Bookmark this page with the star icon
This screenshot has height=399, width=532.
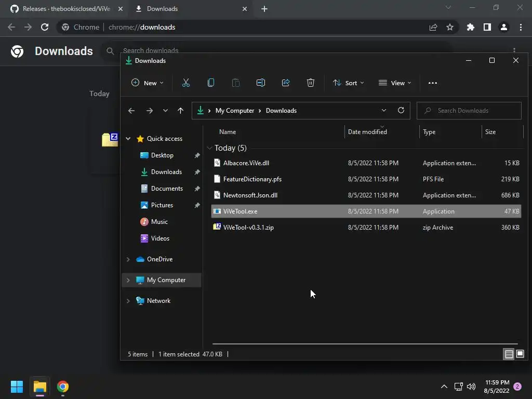click(x=450, y=27)
